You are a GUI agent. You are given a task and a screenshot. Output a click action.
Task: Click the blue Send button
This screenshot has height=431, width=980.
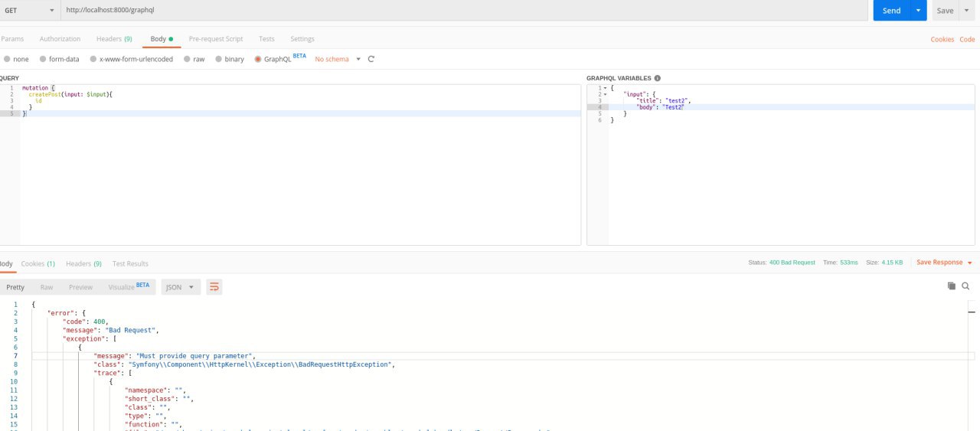(891, 10)
